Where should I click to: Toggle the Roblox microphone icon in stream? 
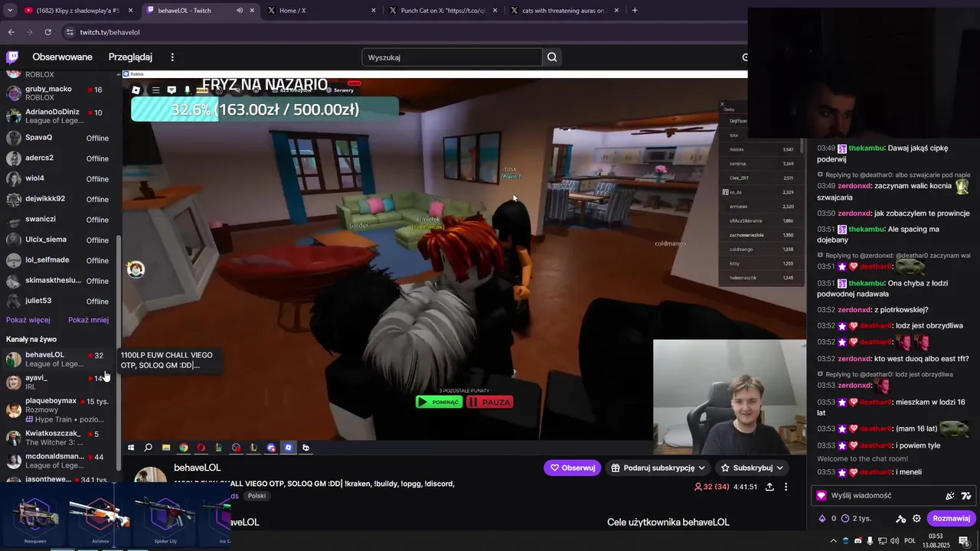187,90
